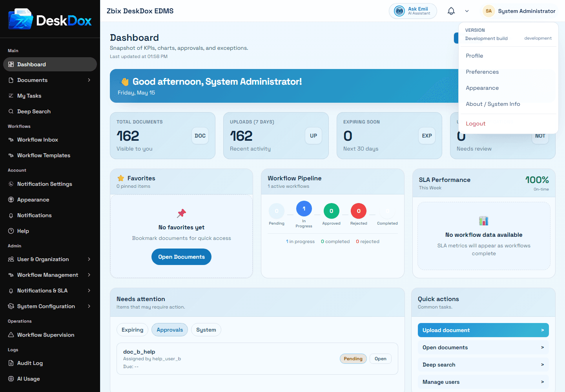This screenshot has height=392, width=565.
Task: Expand Workflow Management chevron
Action: (89, 275)
